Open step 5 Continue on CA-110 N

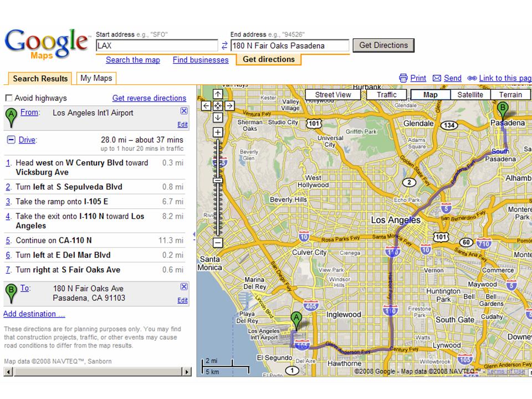pos(95,241)
